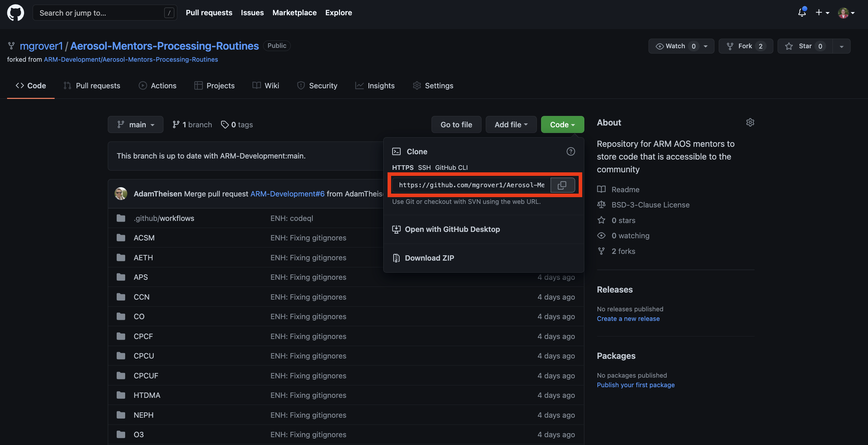Open the Projects tab
This screenshot has height=445, width=868.
[215, 85]
